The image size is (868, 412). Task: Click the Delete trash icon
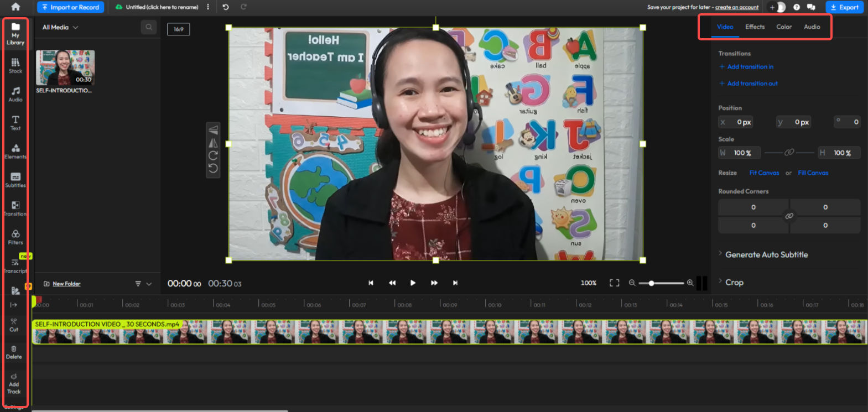pos(14,352)
